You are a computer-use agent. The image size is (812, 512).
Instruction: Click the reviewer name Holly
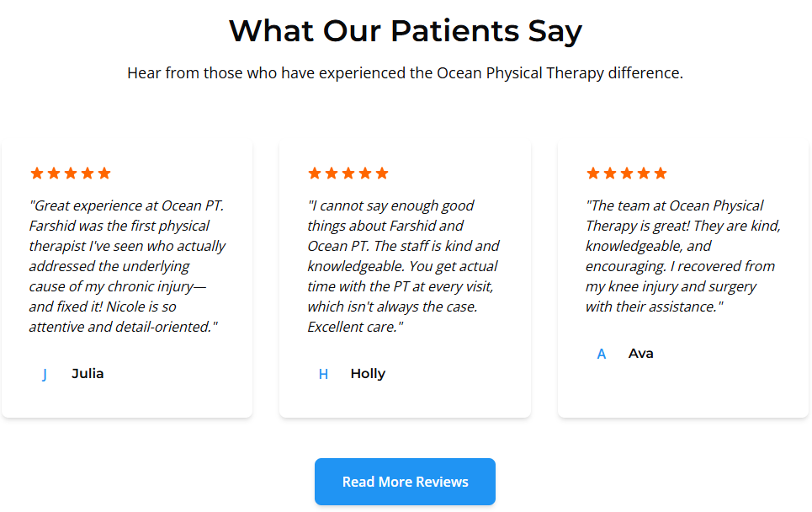(x=368, y=374)
